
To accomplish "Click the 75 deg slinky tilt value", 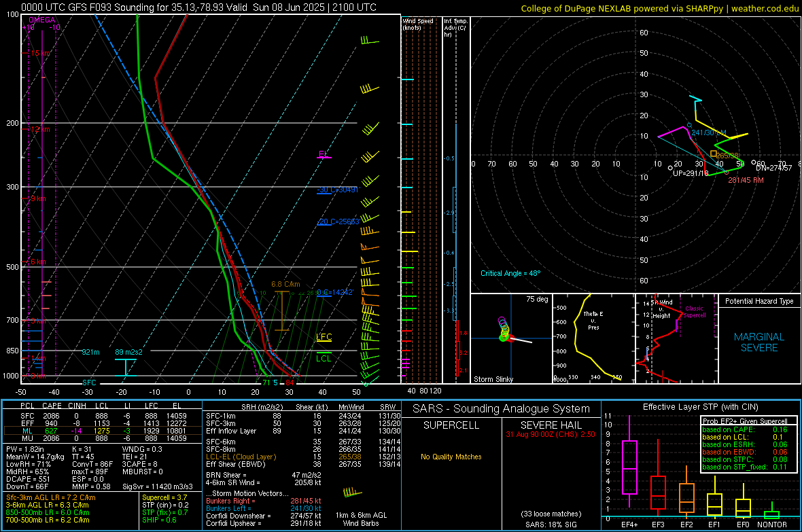I will [x=537, y=299].
